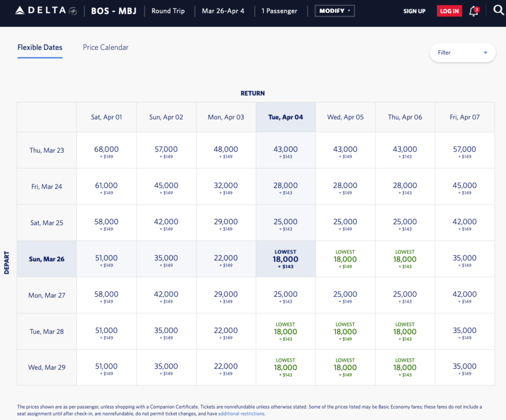Image resolution: width=506 pixels, height=420 pixels.
Task: Choose Mar 25 depart, Apr 07 return fare
Action: (x=464, y=223)
